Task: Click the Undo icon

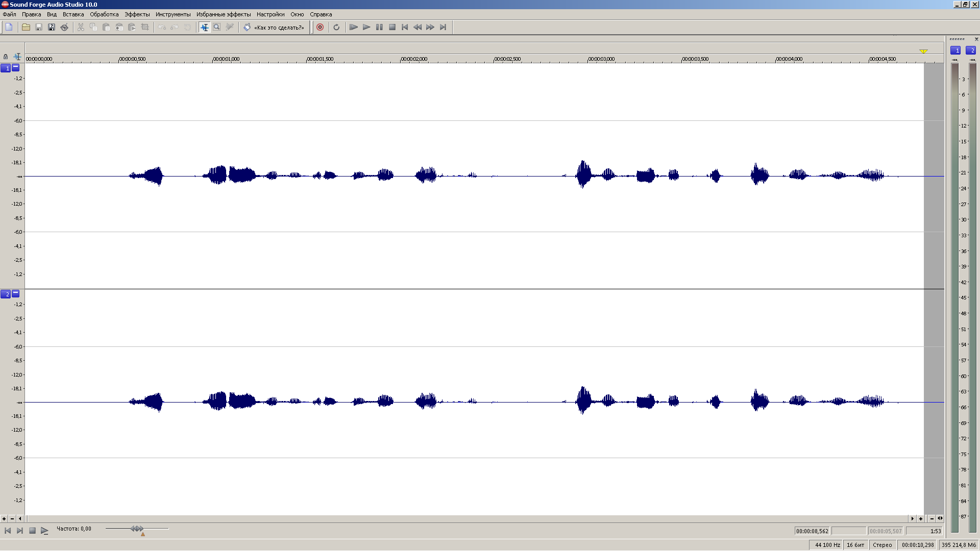Action: pos(162,27)
